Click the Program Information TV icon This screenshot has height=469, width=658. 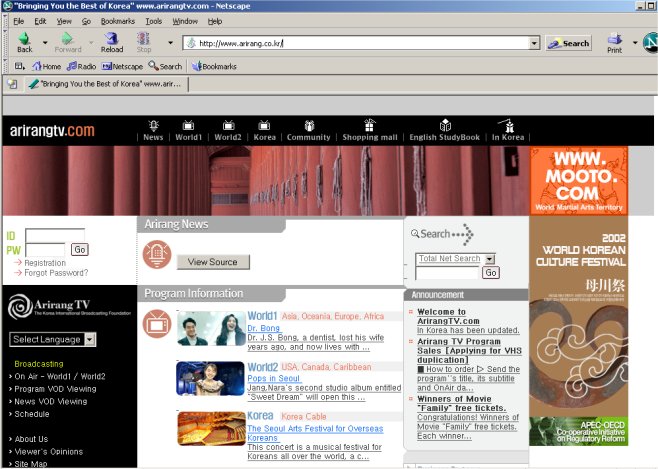[x=157, y=323]
